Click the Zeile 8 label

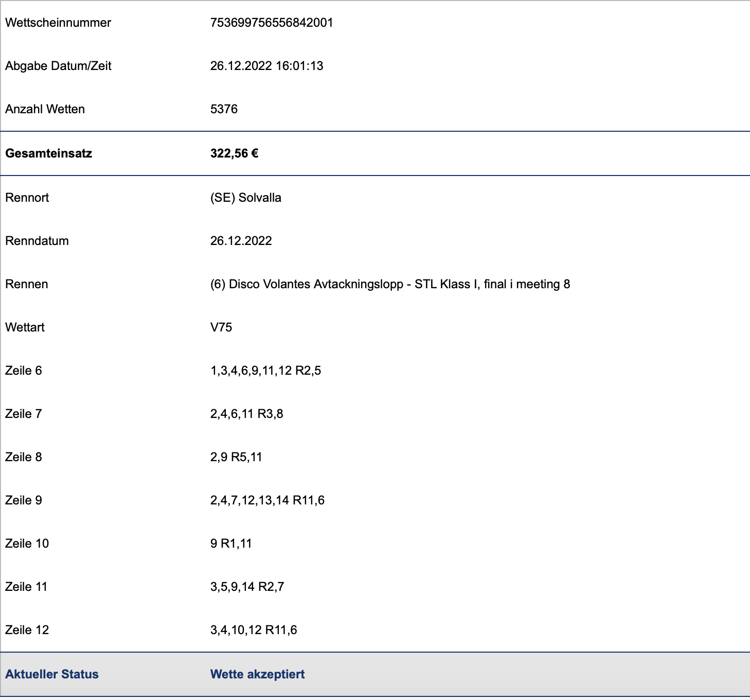coord(23,457)
